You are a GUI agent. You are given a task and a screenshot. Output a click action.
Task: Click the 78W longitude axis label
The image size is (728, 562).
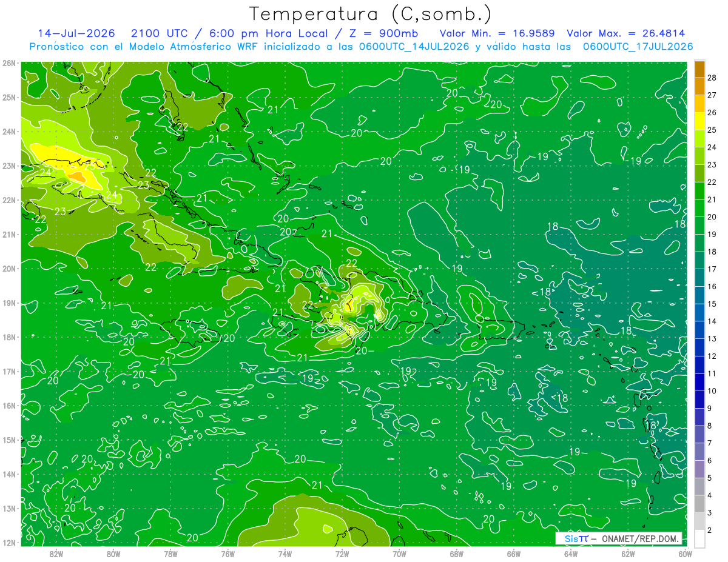(x=170, y=554)
